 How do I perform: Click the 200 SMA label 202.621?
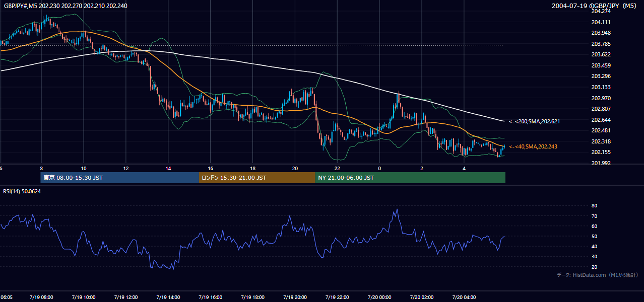pyautogui.click(x=535, y=121)
